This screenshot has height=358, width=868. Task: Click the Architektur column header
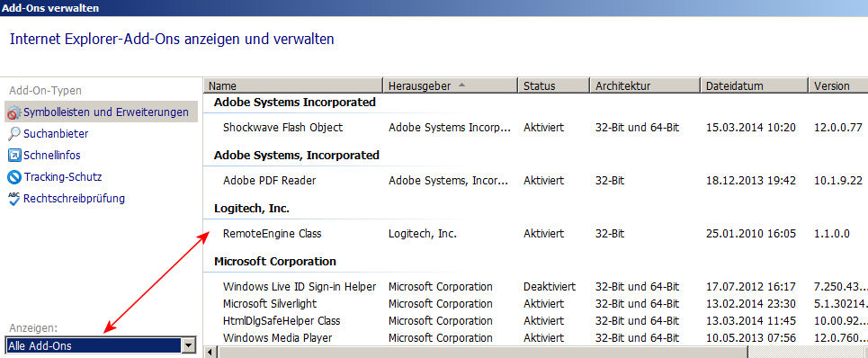coord(645,85)
